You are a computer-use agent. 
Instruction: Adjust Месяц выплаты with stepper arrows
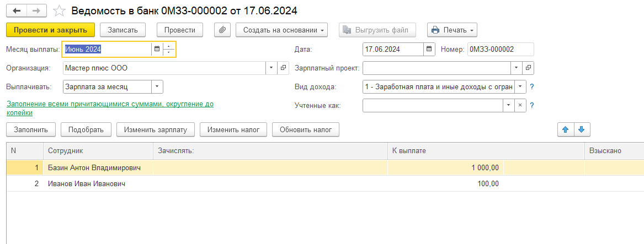pos(169,49)
